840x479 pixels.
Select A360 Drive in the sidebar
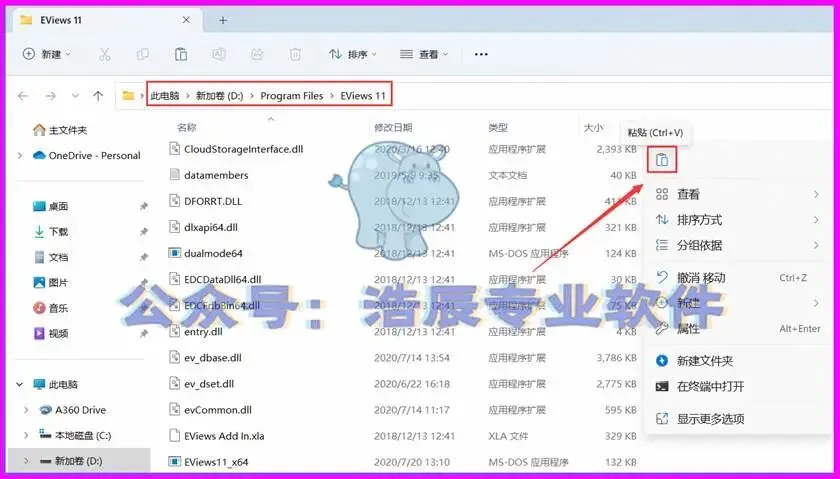click(x=73, y=410)
